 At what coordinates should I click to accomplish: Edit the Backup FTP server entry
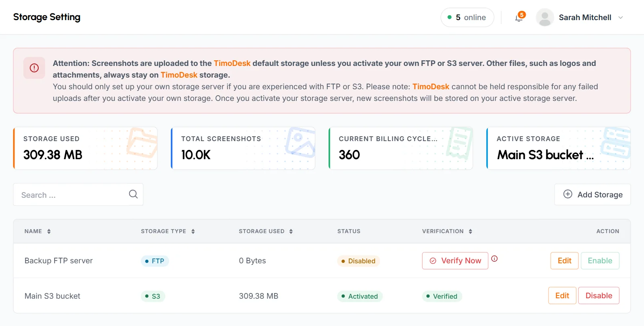pyautogui.click(x=564, y=260)
